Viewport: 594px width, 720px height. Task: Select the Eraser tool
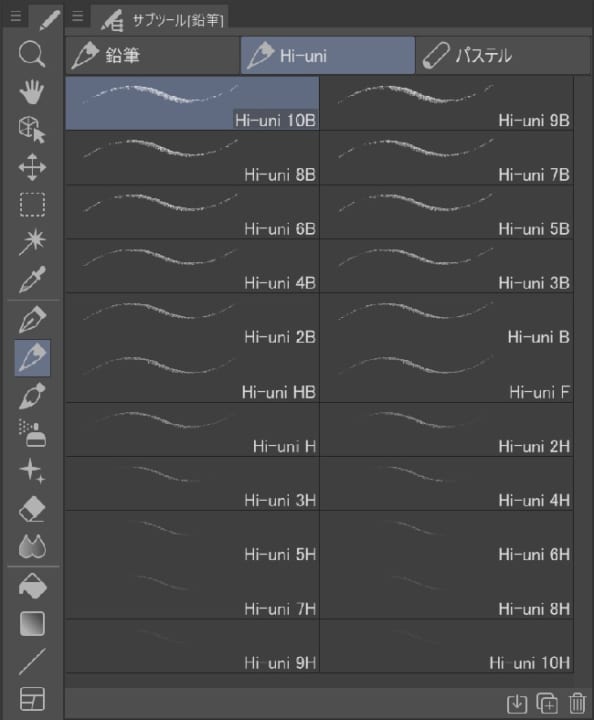tap(32, 509)
